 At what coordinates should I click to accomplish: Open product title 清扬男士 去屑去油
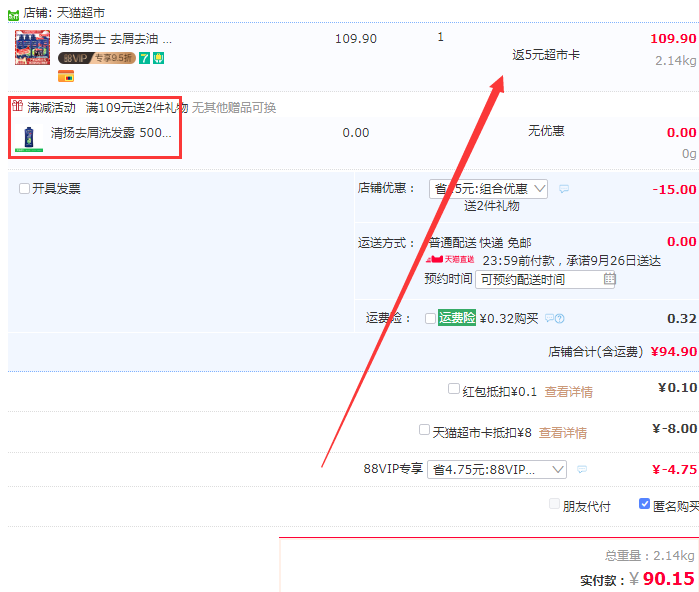115,39
